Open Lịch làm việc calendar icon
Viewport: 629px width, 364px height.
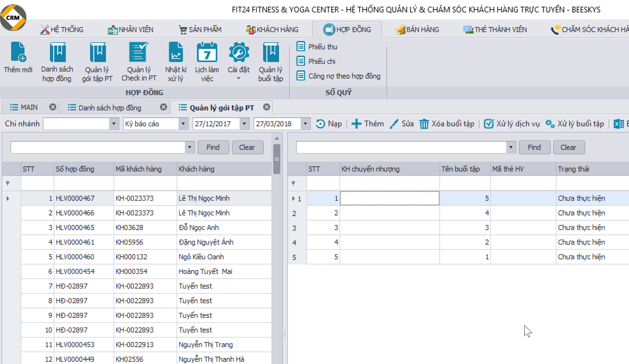point(207,52)
